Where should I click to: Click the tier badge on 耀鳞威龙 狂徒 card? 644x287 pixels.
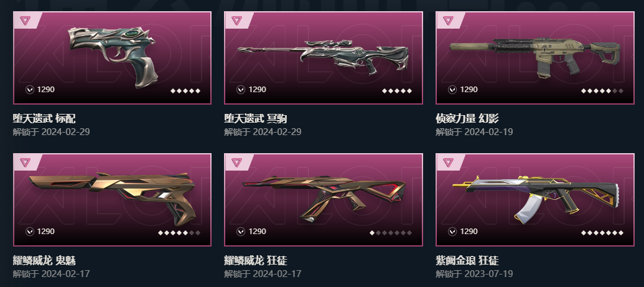click(x=236, y=162)
